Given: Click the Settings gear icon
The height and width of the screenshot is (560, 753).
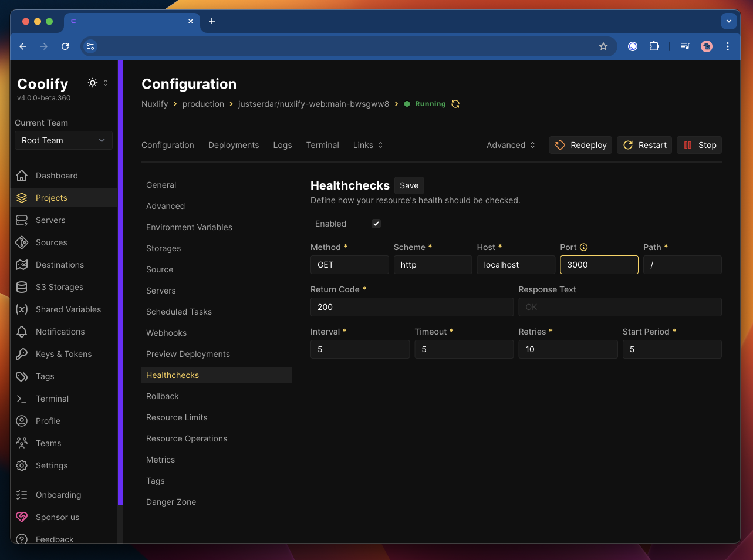Looking at the screenshot, I should (x=22, y=465).
